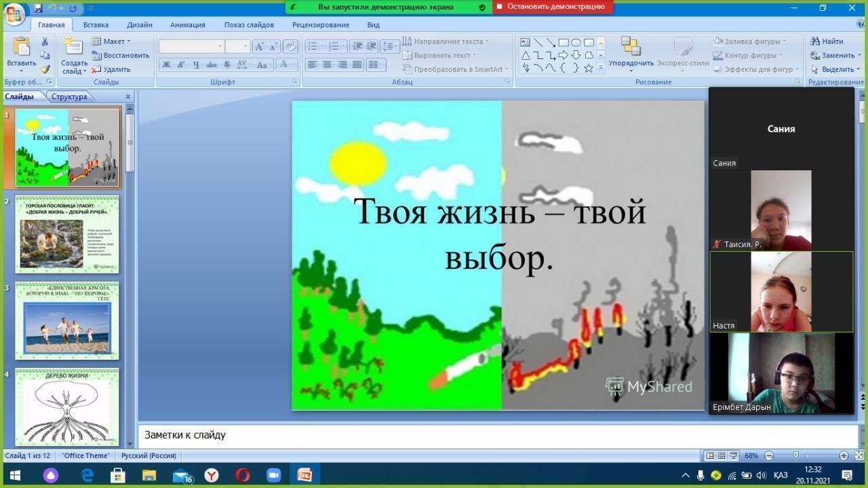
Task: Select the star shape in shapes gallery
Action: pos(588,68)
